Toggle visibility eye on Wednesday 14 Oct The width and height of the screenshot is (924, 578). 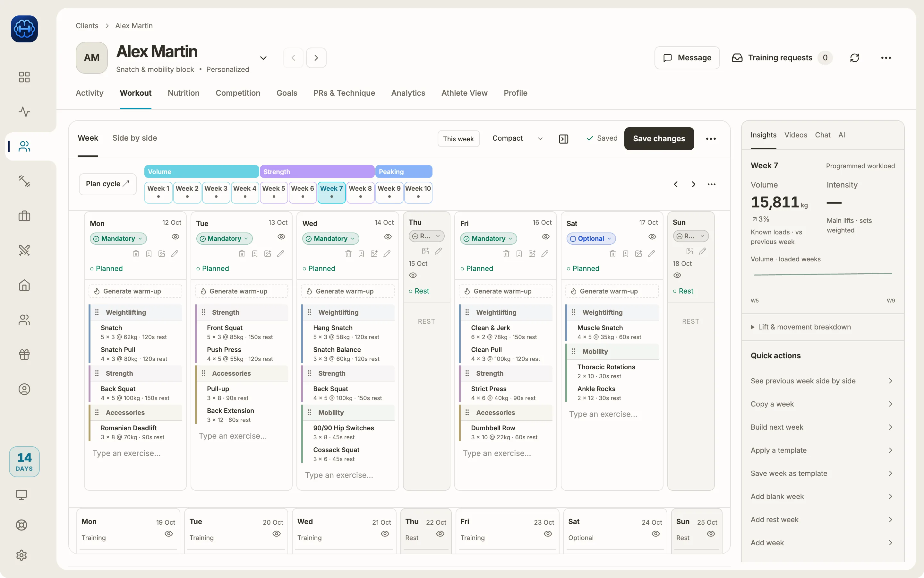[388, 237]
